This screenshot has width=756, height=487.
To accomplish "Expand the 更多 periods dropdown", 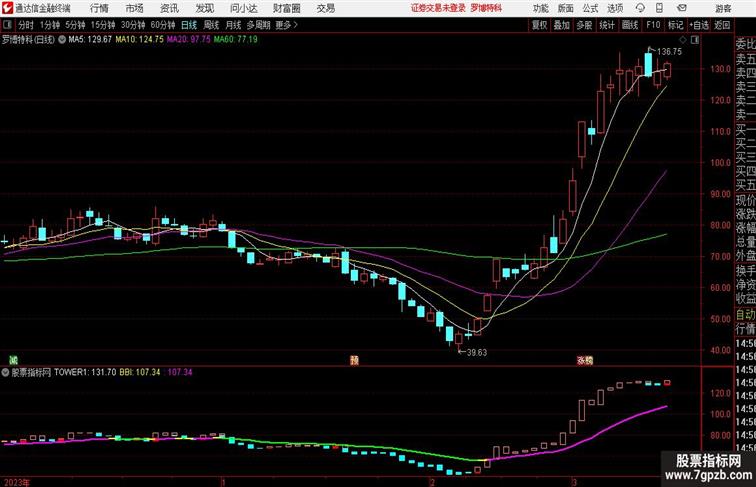I will coord(286,25).
